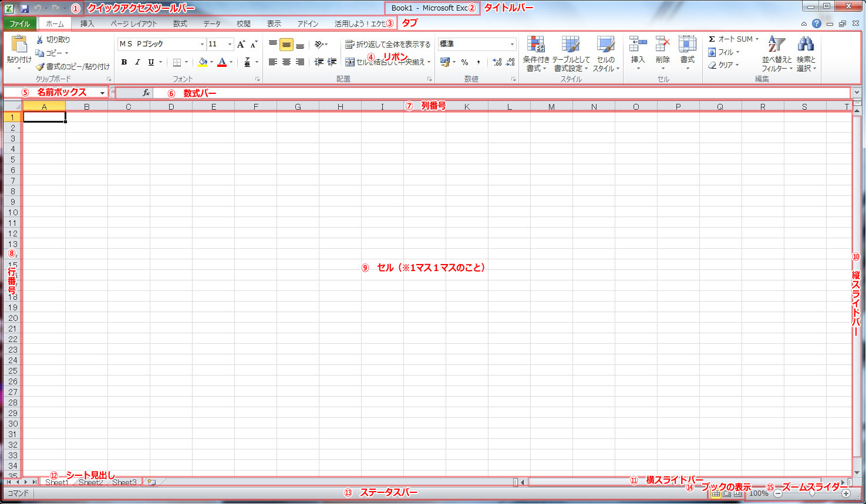Toggle bottom vertical alignment
The height and width of the screenshot is (504, 866).
pos(300,45)
